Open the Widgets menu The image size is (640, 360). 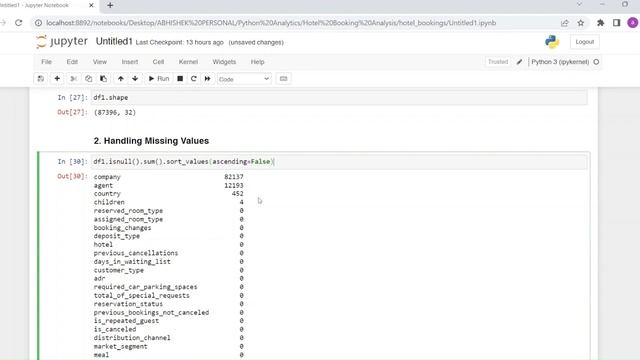(224, 62)
